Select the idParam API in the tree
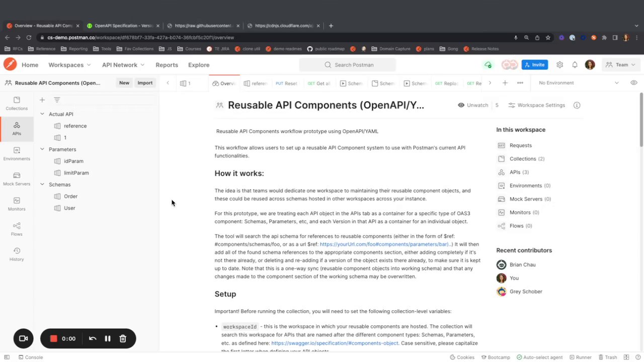Screen dimensions: 644x362 (x=73, y=161)
